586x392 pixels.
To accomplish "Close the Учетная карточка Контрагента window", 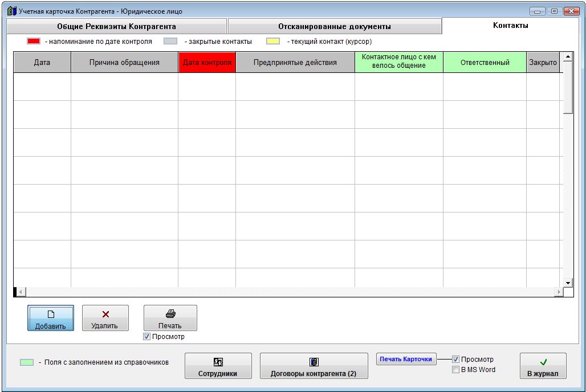I will click(571, 11).
